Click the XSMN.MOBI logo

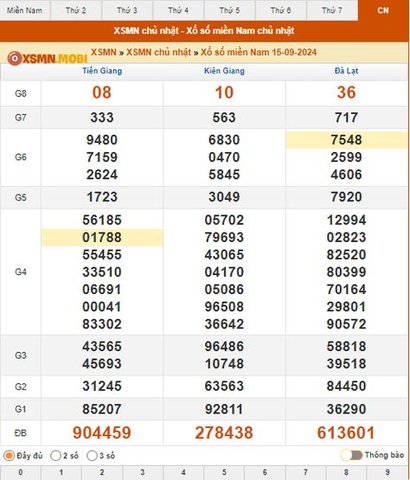click(x=47, y=59)
